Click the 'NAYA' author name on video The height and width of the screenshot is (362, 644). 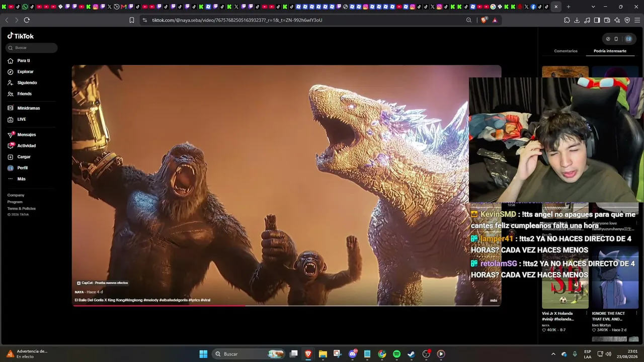click(79, 292)
